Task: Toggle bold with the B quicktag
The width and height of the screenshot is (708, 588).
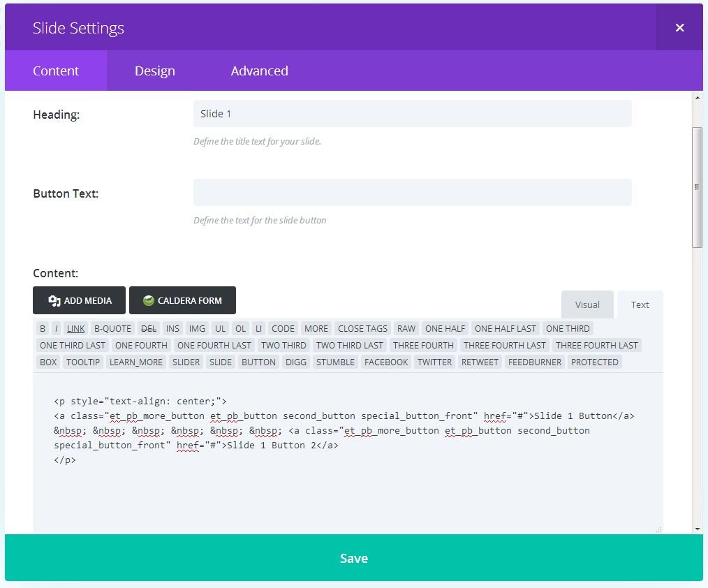Action: click(x=43, y=328)
